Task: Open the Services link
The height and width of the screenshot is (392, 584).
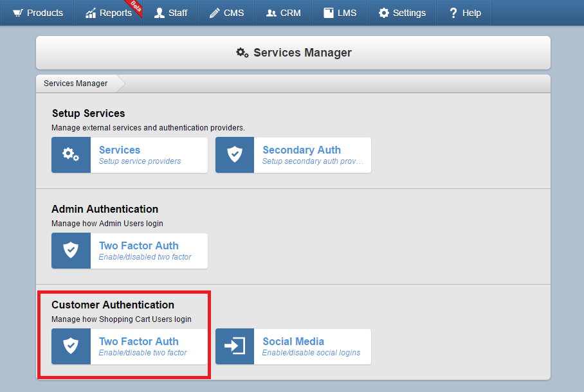Action: click(x=120, y=150)
